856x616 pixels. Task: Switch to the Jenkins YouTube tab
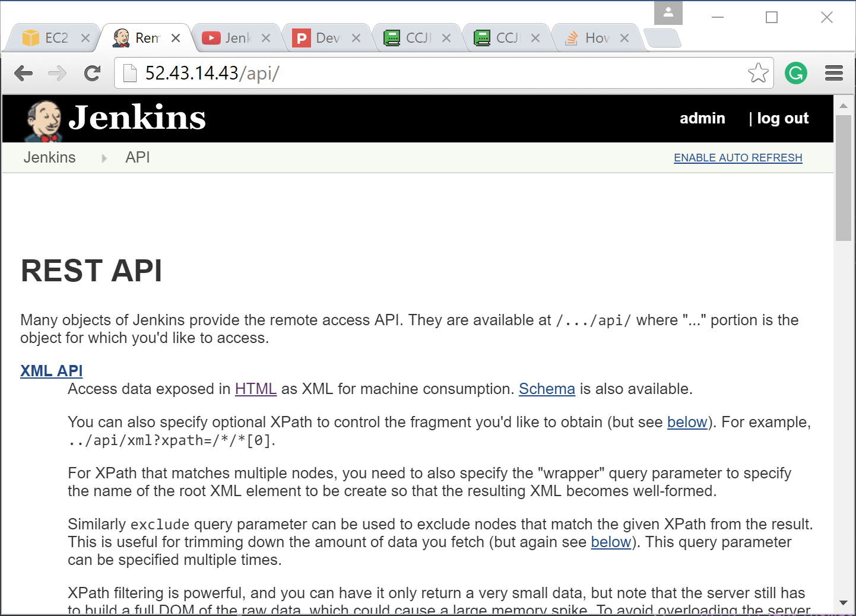[x=237, y=37]
